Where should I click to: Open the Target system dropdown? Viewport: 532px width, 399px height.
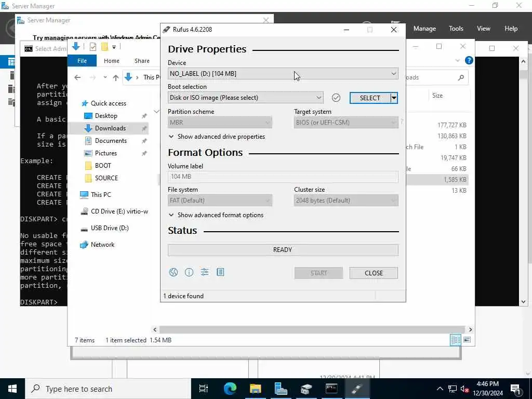pyautogui.click(x=346, y=123)
